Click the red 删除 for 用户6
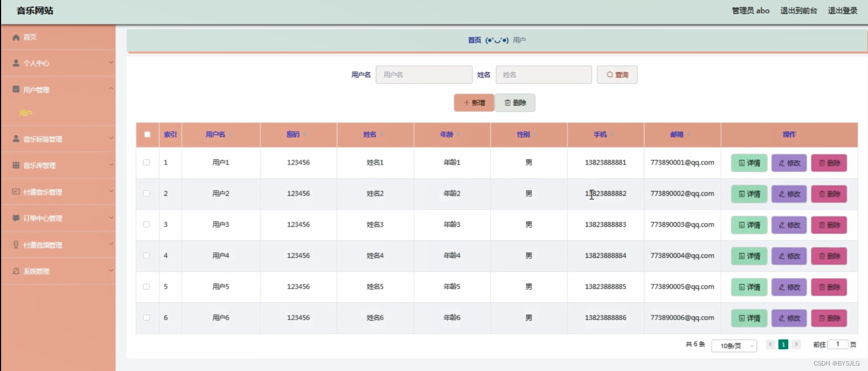 829,318
